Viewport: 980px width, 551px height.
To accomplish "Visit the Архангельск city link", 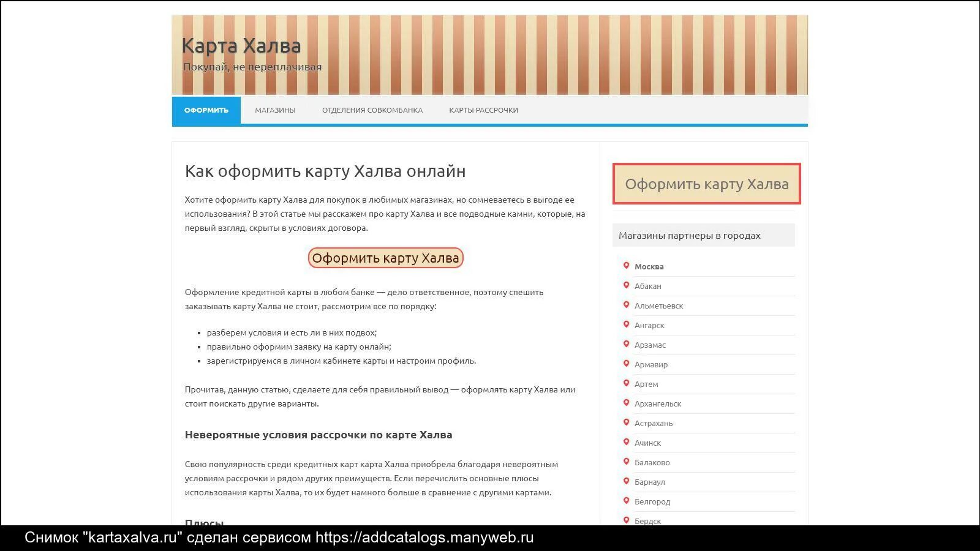I will [658, 404].
